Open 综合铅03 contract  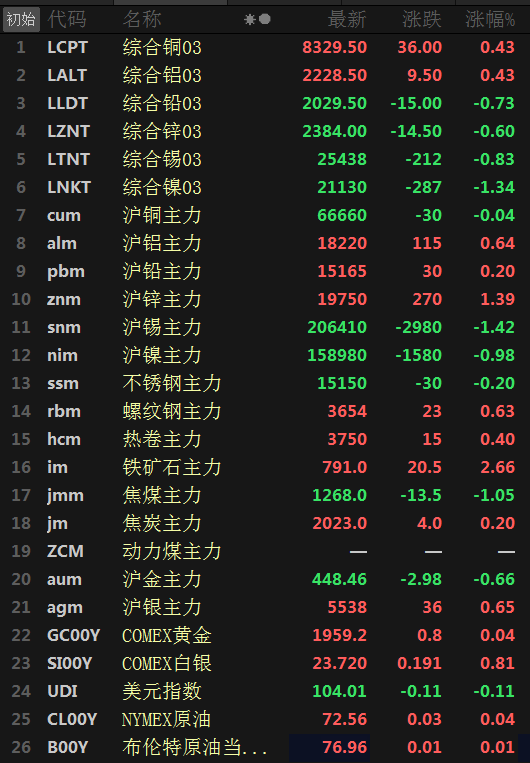[162, 104]
